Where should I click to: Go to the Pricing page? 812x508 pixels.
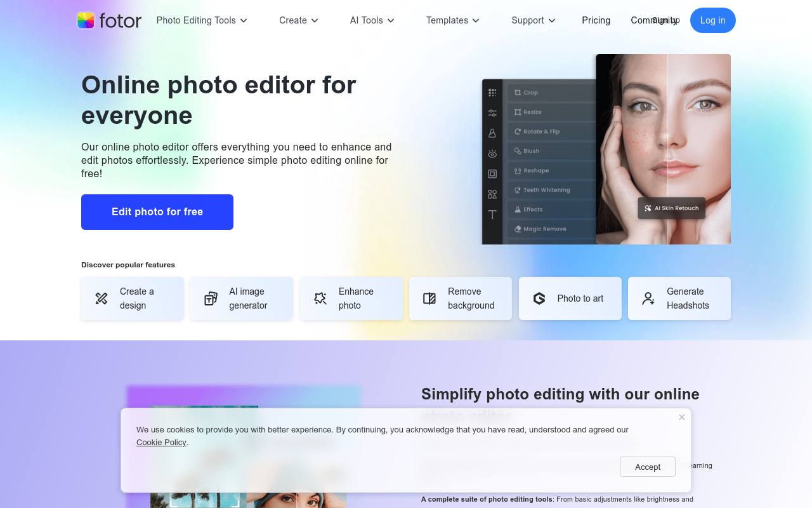596,20
